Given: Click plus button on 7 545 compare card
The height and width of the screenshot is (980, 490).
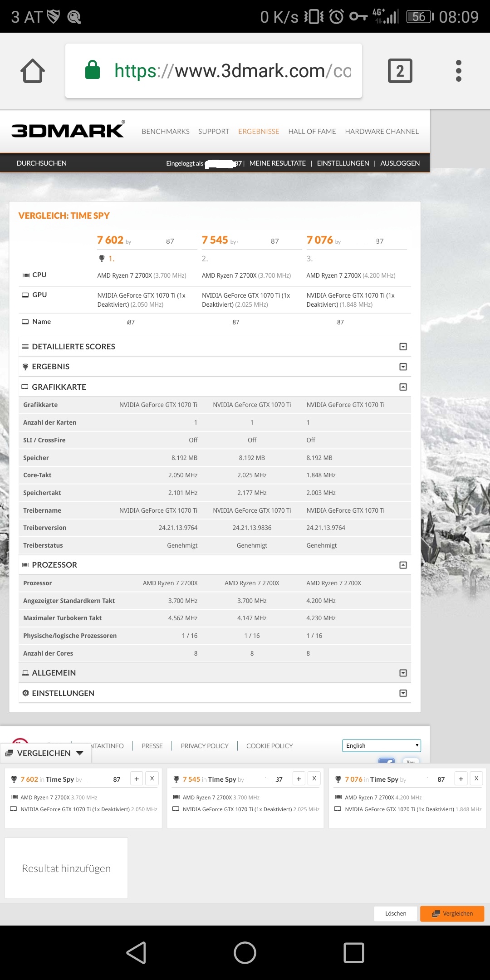Looking at the screenshot, I should 299,779.
